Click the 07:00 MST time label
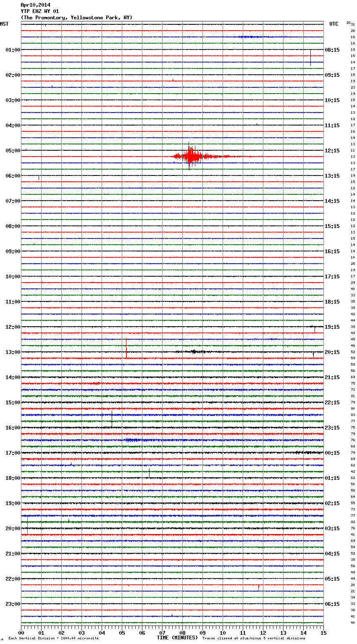The width and height of the screenshot is (357, 644). click(x=13, y=201)
